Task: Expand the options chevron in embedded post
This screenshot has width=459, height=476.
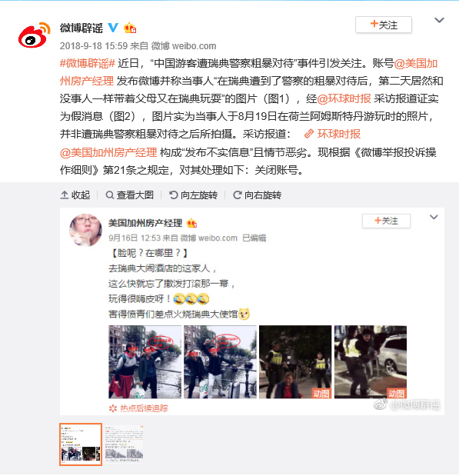Action: 434,217
